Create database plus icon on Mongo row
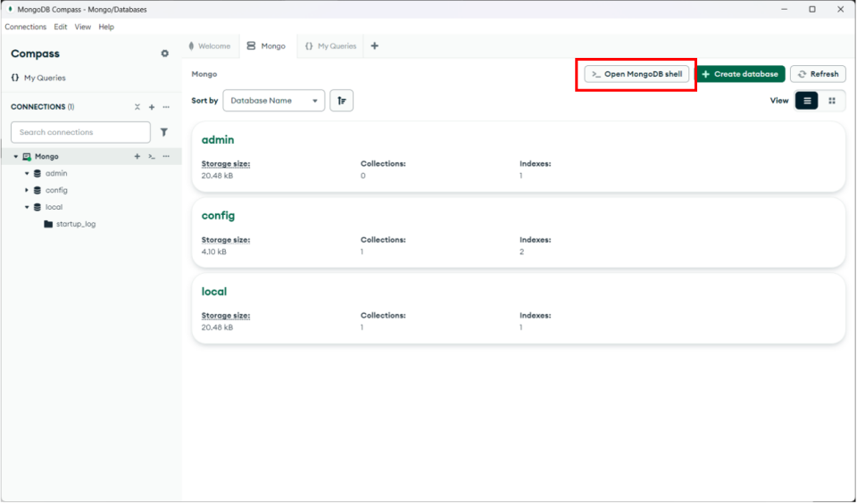The image size is (857, 504). pyautogui.click(x=137, y=157)
